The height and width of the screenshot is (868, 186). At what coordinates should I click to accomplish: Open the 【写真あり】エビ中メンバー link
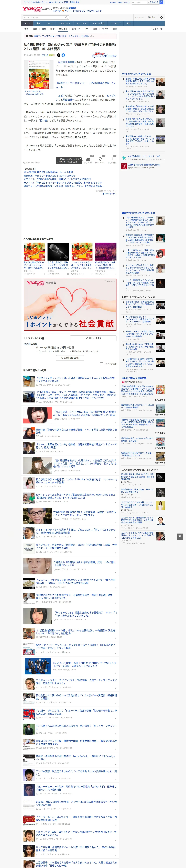pyautogui.click(x=85, y=85)
